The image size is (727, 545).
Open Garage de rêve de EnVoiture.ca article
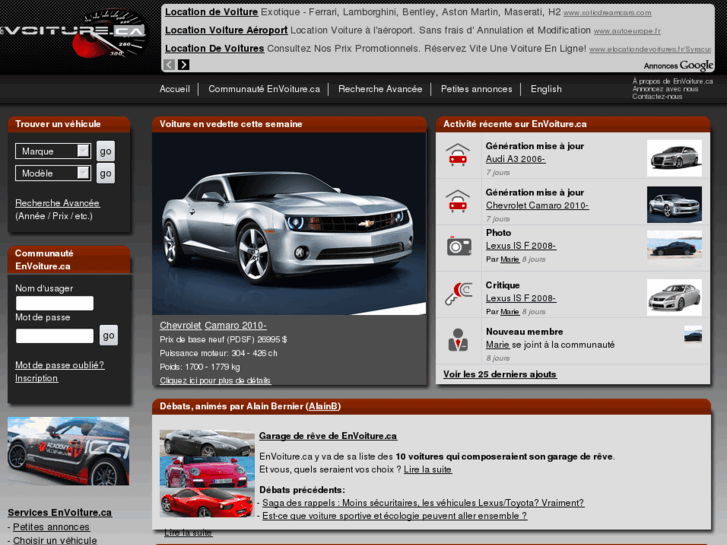pos(328,436)
